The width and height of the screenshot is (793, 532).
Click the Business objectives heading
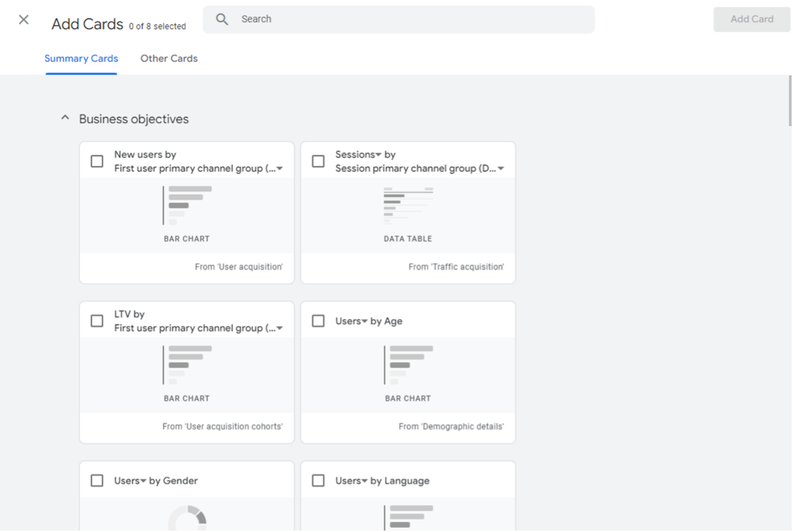pyautogui.click(x=134, y=119)
